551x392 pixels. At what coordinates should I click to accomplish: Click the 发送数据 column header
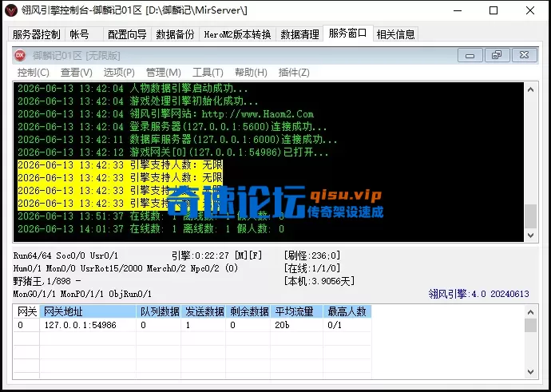click(x=204, y=311)
